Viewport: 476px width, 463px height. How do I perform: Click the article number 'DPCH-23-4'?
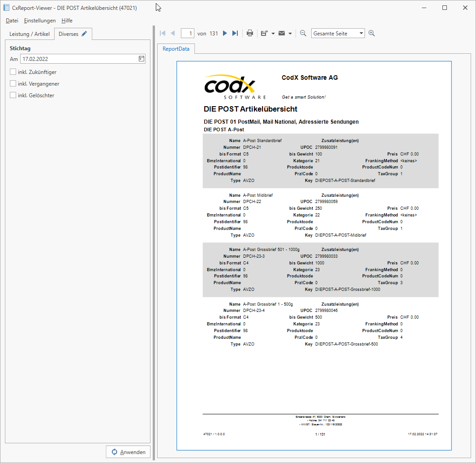(254, 311)
